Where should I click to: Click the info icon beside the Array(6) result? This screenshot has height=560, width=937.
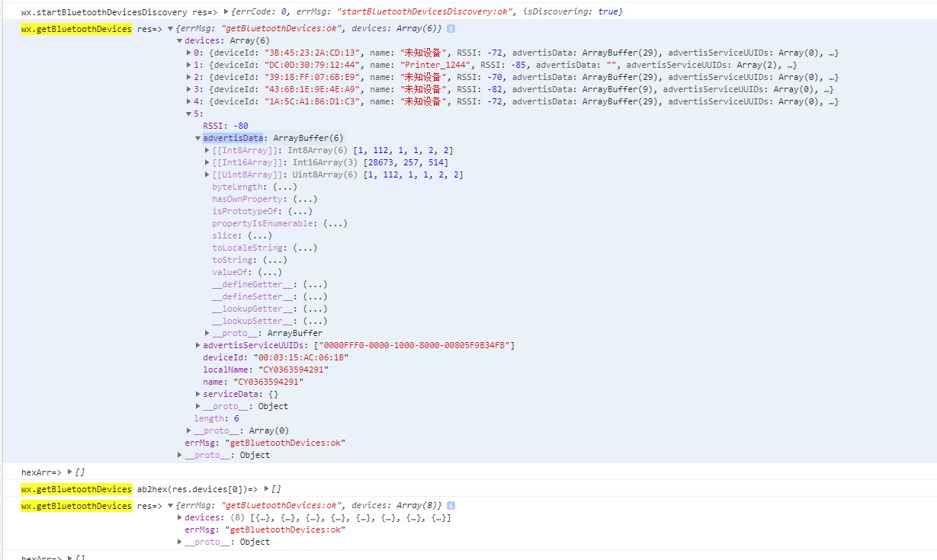click(x=451, y=28)
